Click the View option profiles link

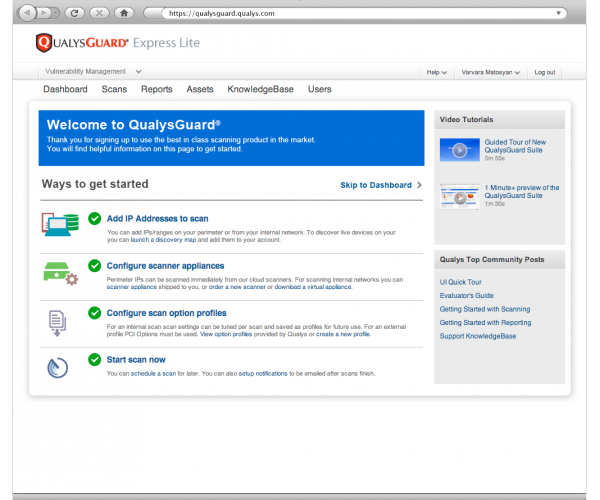pos(226,334)
